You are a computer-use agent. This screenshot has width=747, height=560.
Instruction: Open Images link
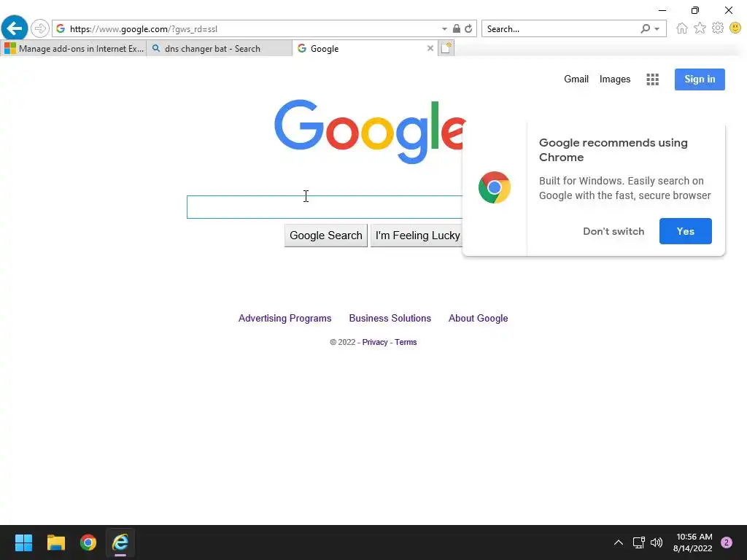click(614, 79)
